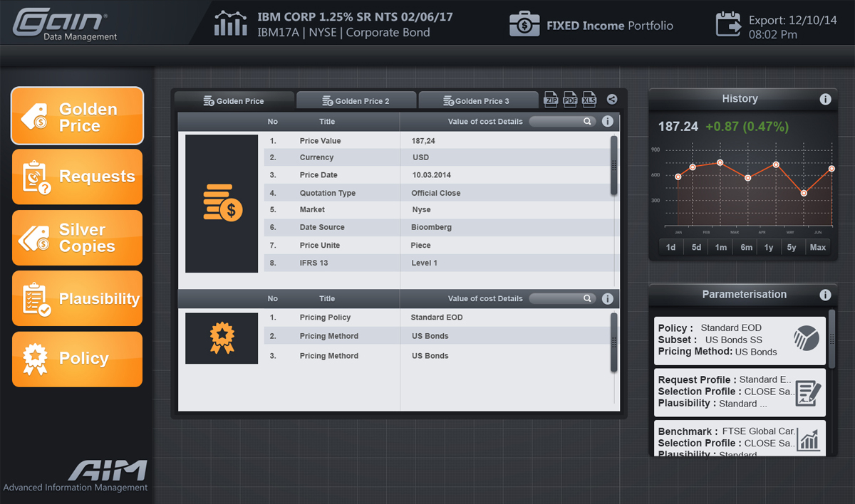Open the Policy sidebar section
The height and width of the screenshot is (504, 855).
(77, 359)
